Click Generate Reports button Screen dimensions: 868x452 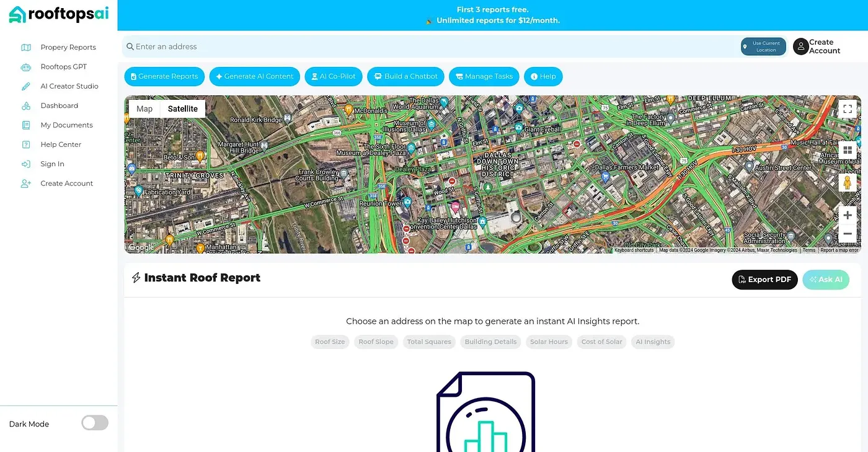[x=164, y=76]
